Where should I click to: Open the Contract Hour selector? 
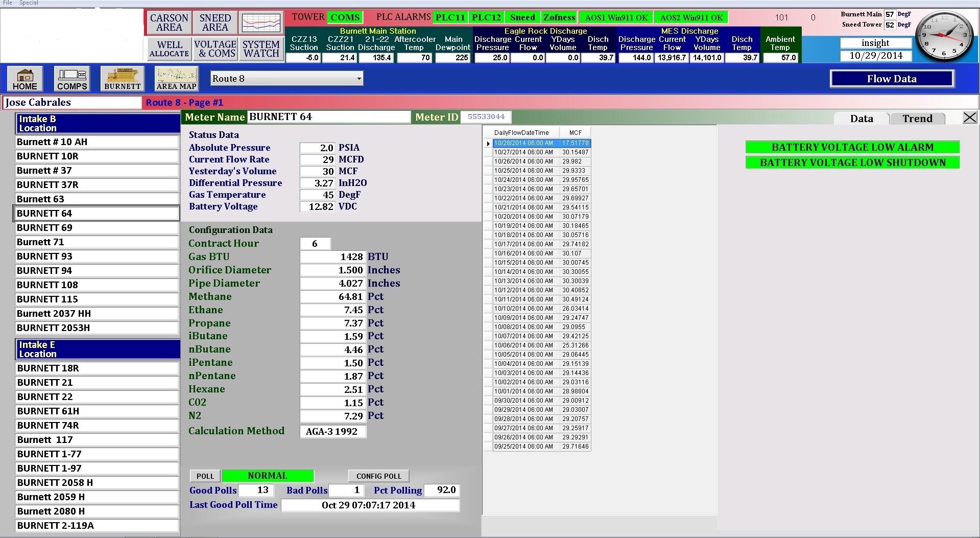coord(315,243)
